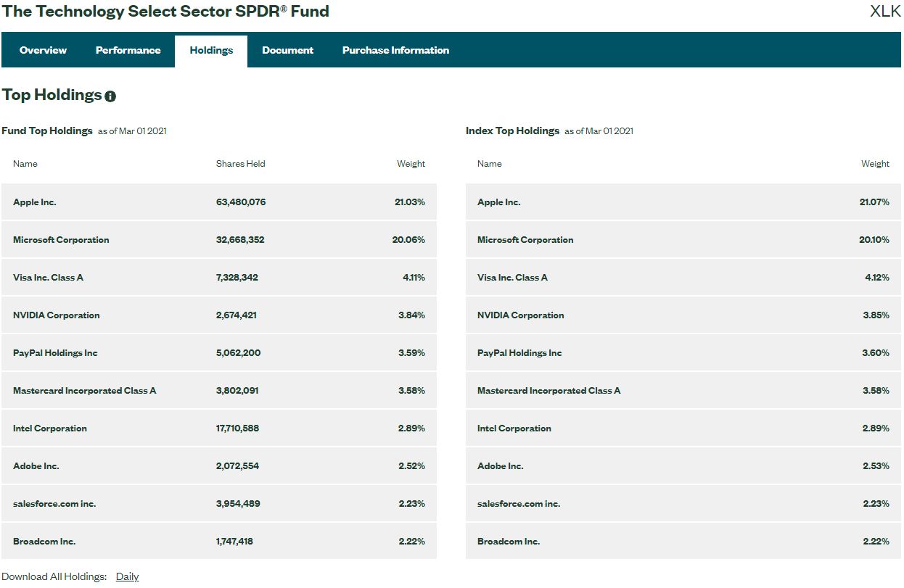This screenshot has height=588, width=904.
Task: Select the Holdings tab
Action: (x=210, y=50)
